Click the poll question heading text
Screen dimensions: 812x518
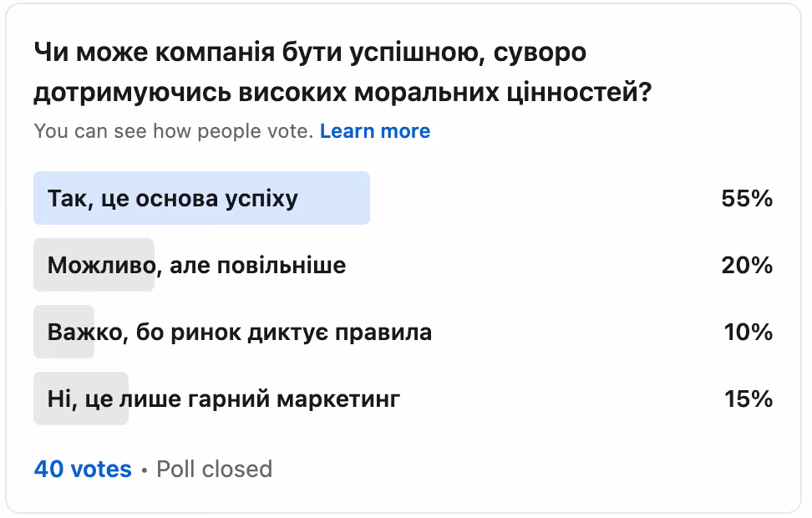pos(343,73)
